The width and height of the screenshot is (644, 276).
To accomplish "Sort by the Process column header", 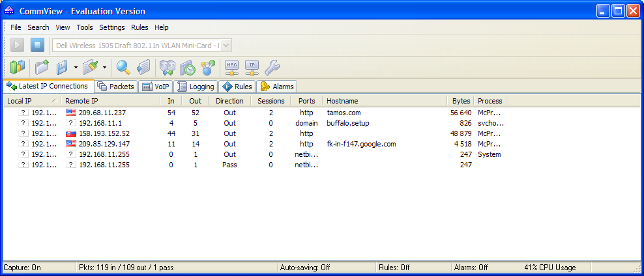I will pyautogui.click(x=490, y=101).
